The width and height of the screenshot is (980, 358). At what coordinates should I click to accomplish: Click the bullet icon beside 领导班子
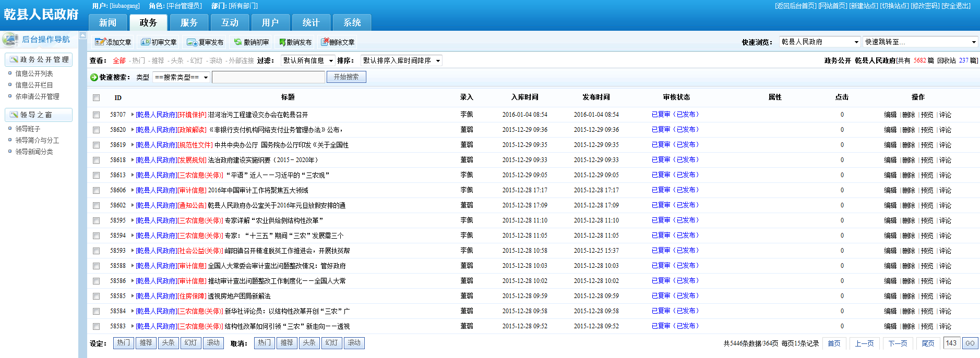(x=10, y=128)
